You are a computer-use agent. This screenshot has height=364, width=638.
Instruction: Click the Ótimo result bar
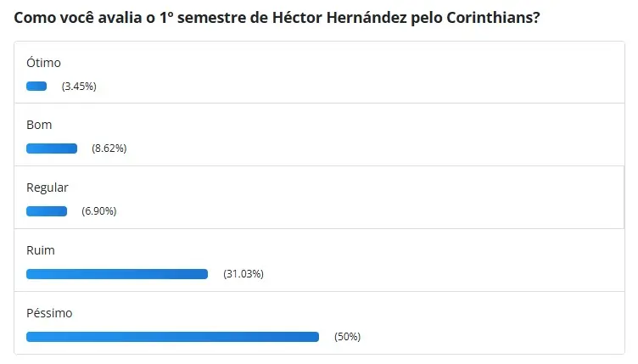point(36,87)
